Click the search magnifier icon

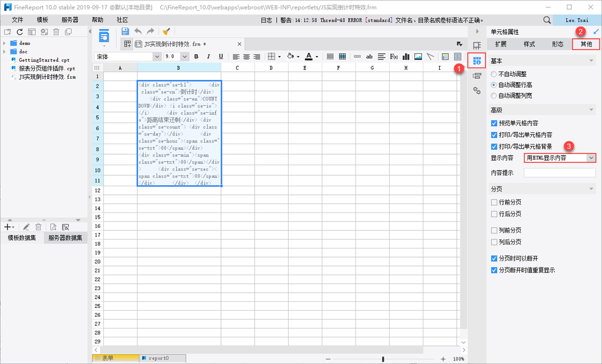pos(547,20)
